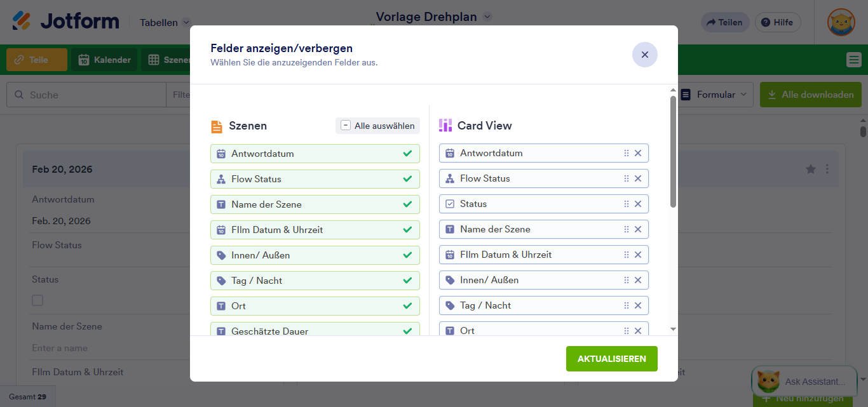
Task: Click the star icon on card
Action: pos(811,169)
